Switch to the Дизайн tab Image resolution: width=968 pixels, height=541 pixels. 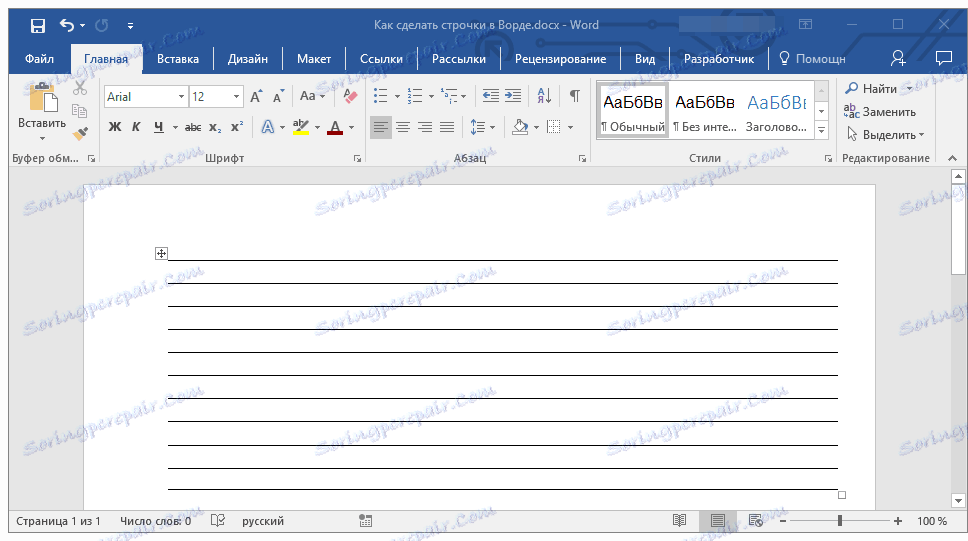tap(248, 59)
